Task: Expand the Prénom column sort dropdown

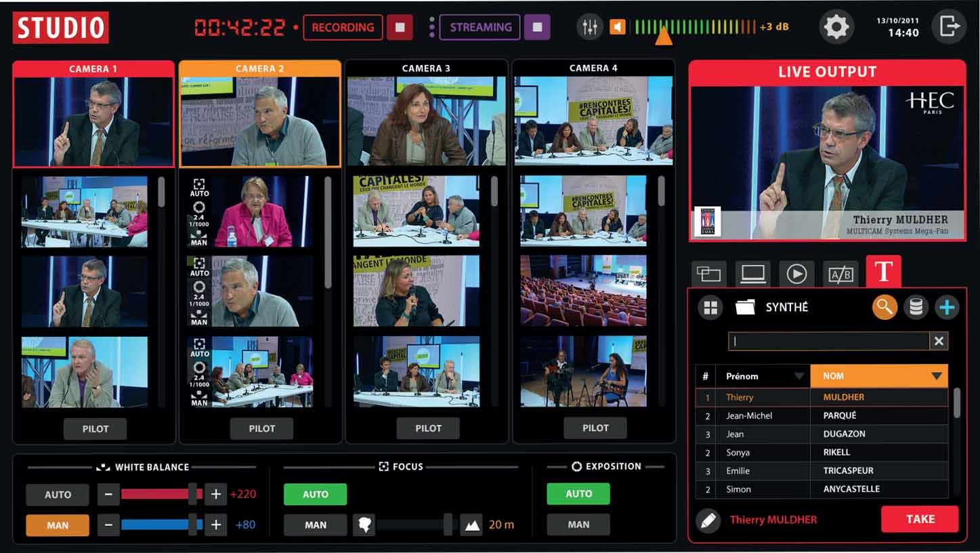Action: click(799, 376)
